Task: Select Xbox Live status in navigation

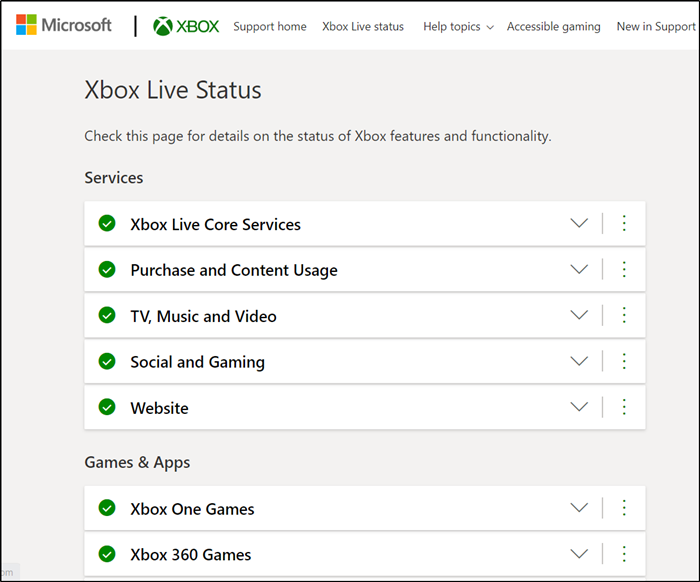Action: [x=363, y=27]
